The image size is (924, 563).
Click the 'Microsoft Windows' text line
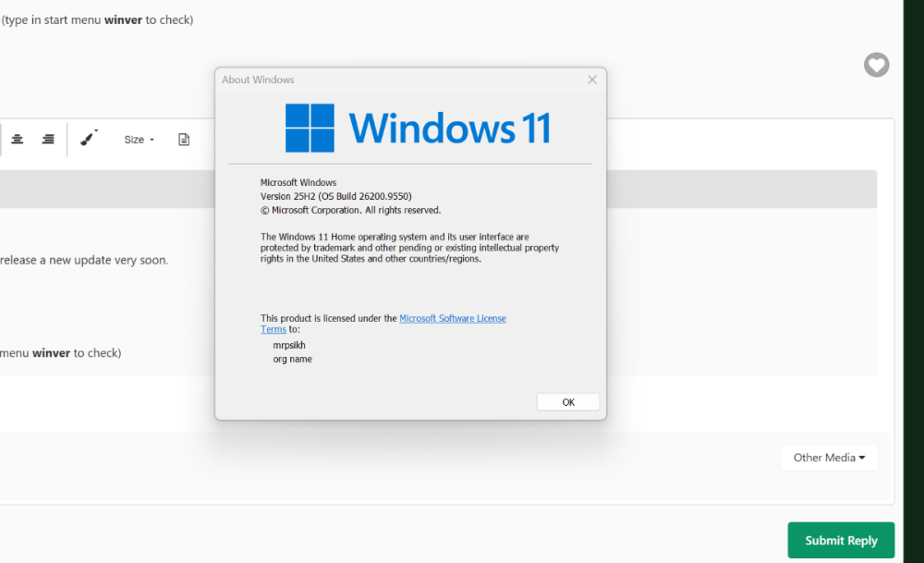tap(298, 183)
